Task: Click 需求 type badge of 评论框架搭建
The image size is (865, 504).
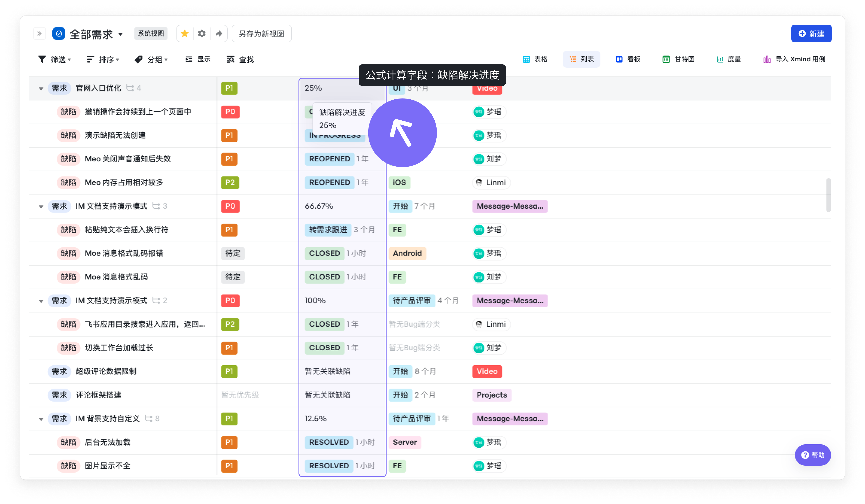Action: tap(59, 395)
